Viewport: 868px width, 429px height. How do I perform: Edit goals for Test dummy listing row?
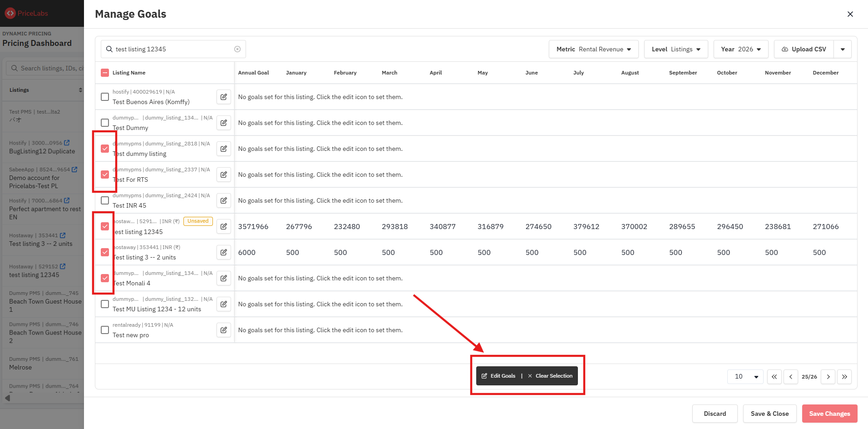click(x=224, y=149)
